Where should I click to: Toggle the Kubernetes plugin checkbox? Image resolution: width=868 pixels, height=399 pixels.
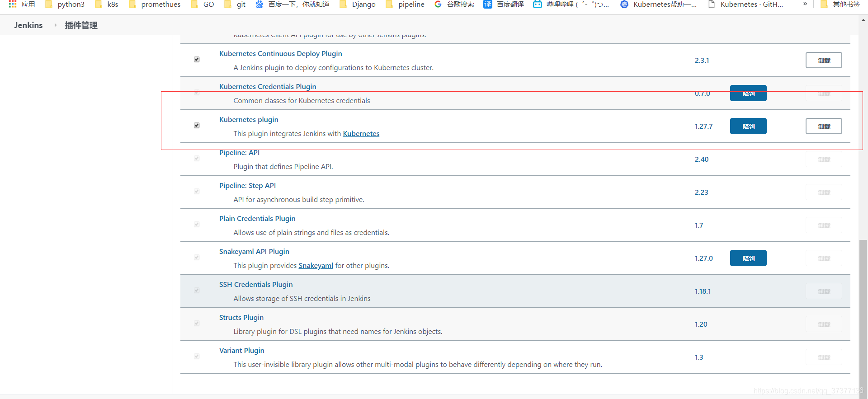(197, 126)
